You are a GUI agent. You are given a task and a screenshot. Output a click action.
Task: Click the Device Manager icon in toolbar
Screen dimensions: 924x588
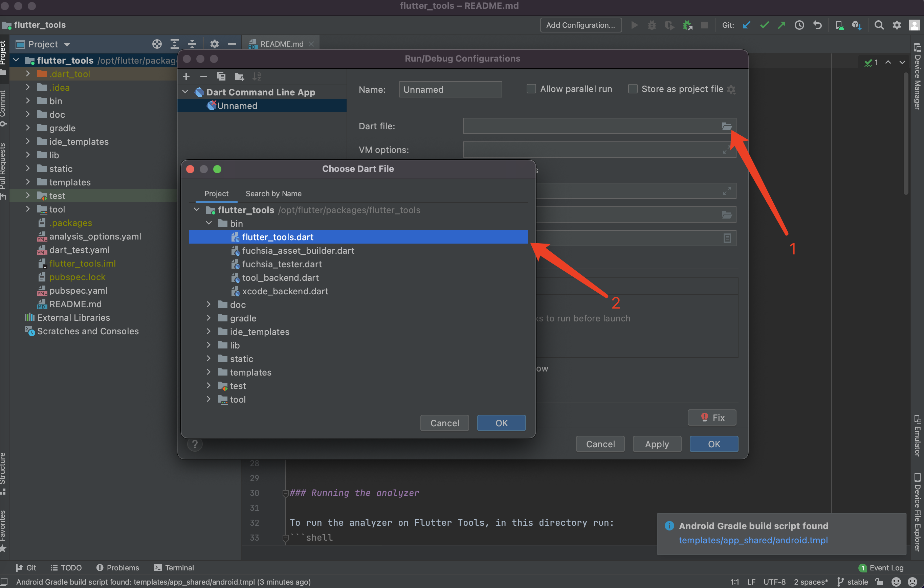pos(839,25)
